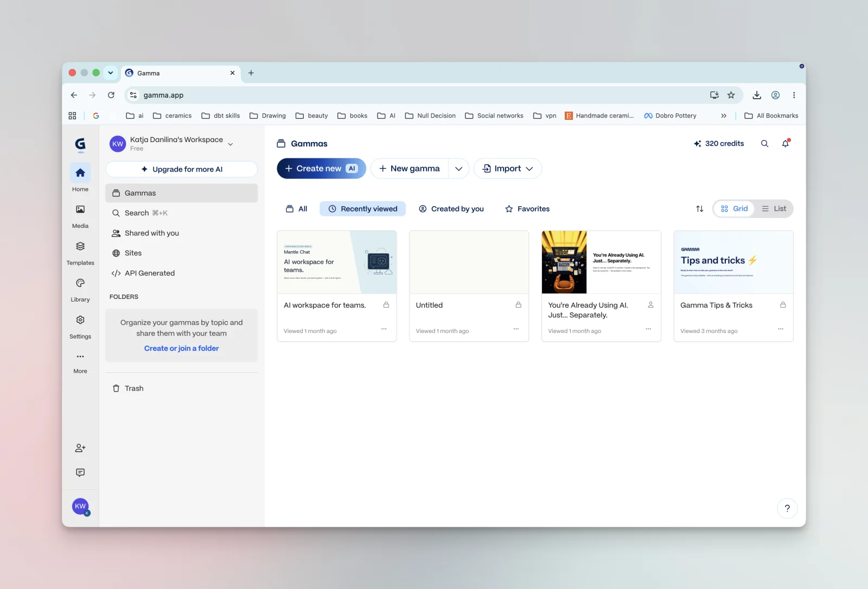Switch to Grid view
The height and width of the screenshot is (589, 868).
(x=735, y=209)
